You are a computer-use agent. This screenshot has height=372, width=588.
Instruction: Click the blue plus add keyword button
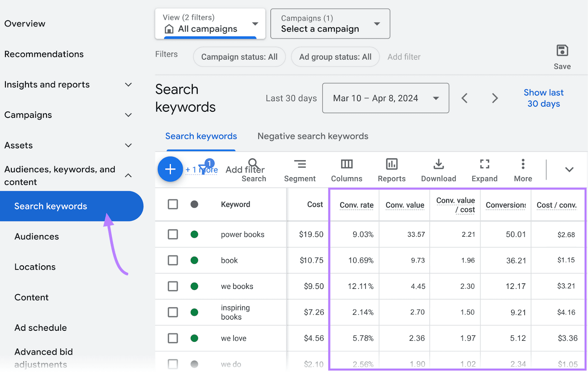click(170, 169)
